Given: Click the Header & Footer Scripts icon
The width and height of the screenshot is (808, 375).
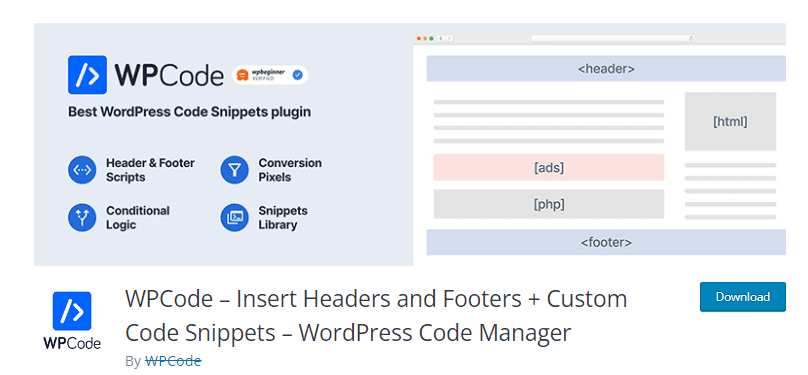Looking at the screenshot, I should click(82, 170).
